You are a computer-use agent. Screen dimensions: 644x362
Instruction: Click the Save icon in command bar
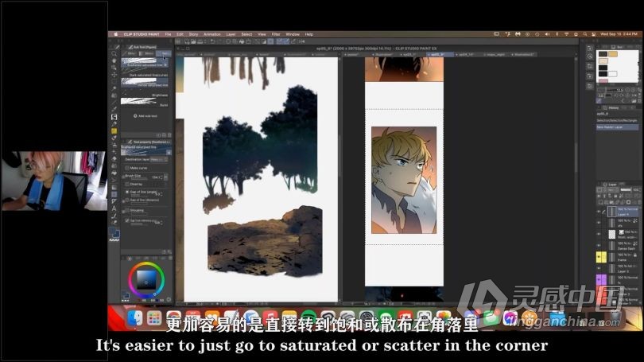[x=200, y=41]
